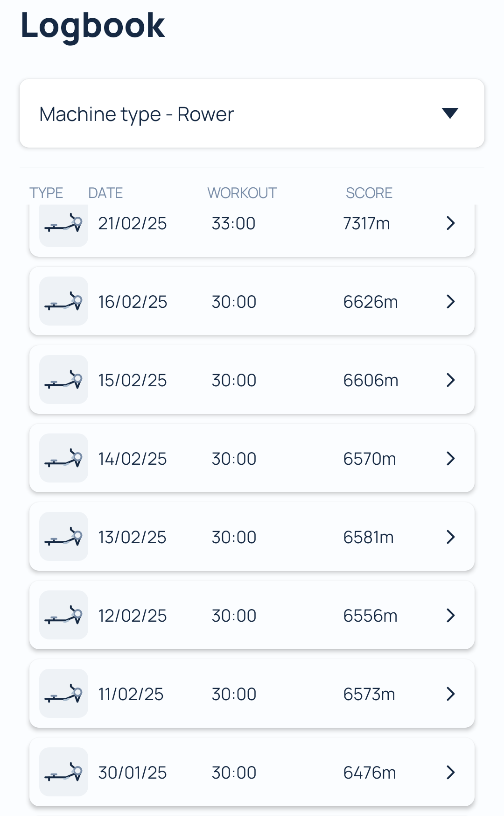Click rower icon for 30/01/25 workout

[x=63, y=772]
